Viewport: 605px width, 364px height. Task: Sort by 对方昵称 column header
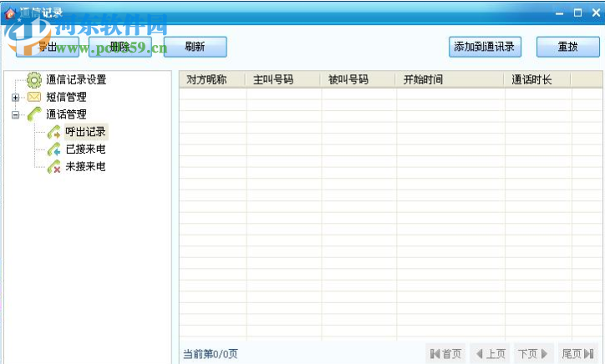tap(212, 80)
